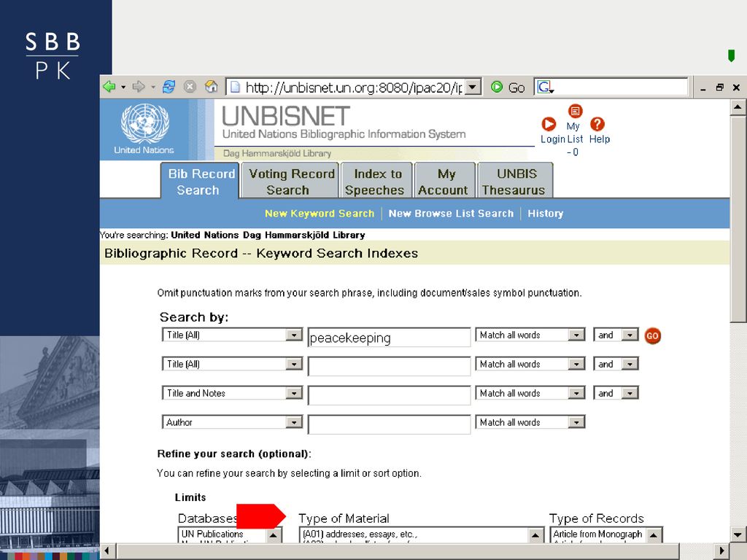
Task: Click the vertical scrollbar down arrow
Action: [x=738, y=534]
